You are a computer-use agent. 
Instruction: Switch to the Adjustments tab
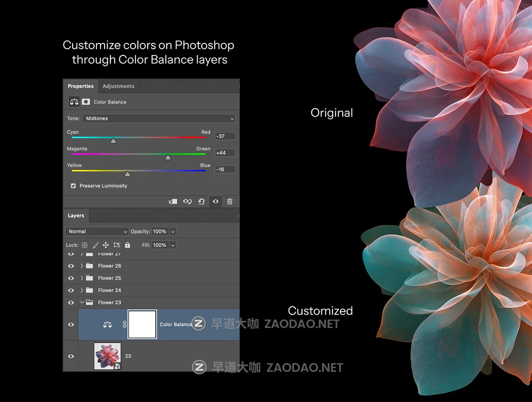[x=118, y=86]
